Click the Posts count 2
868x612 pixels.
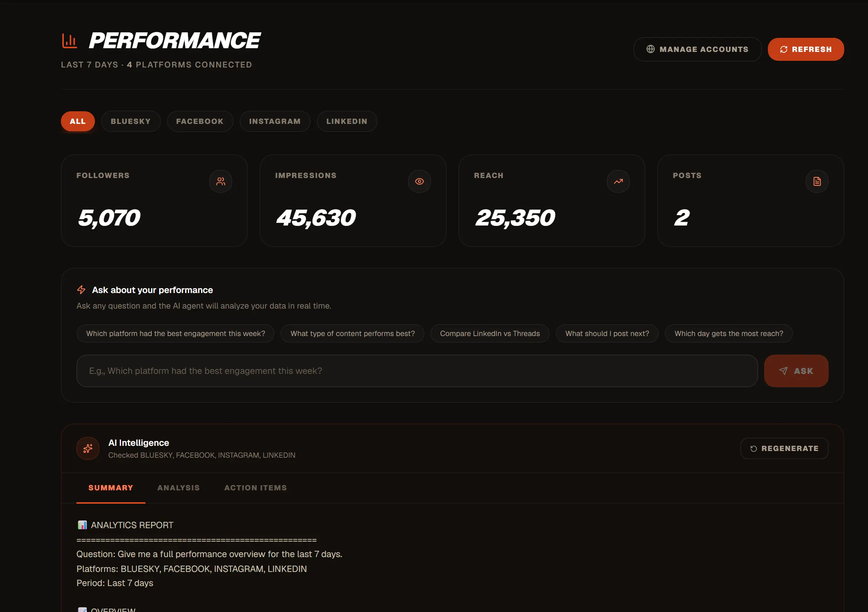coord(682,218)
